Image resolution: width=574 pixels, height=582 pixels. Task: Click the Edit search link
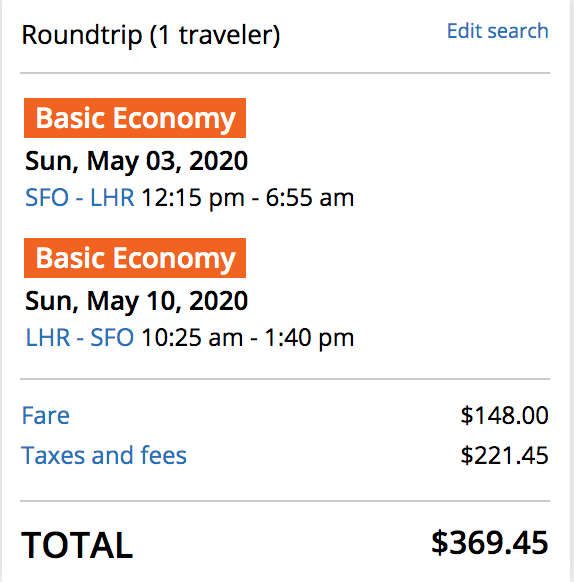click(498, 31)
